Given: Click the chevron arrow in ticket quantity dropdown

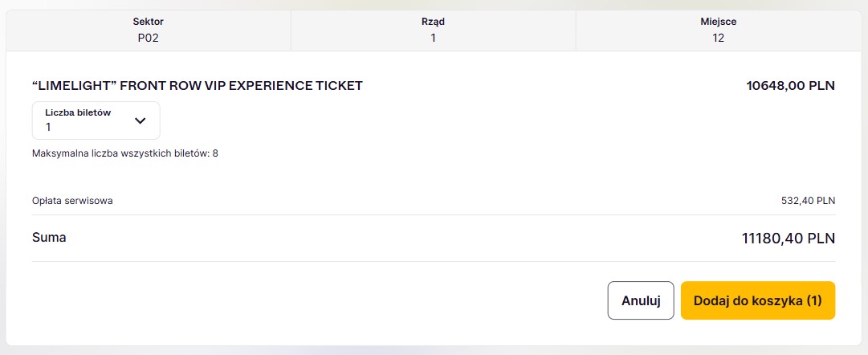Looking at the screenshot, I should point(140,120).
